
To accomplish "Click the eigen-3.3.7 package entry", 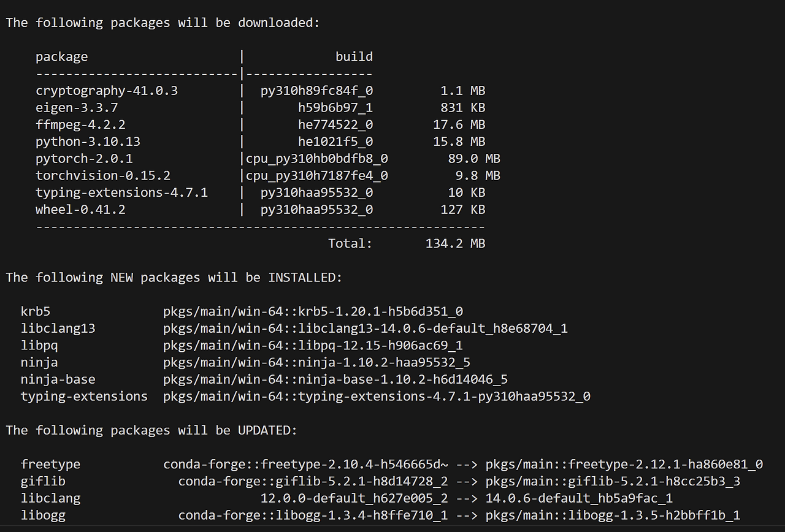I will pyautogui.click(x=77, y=108).
